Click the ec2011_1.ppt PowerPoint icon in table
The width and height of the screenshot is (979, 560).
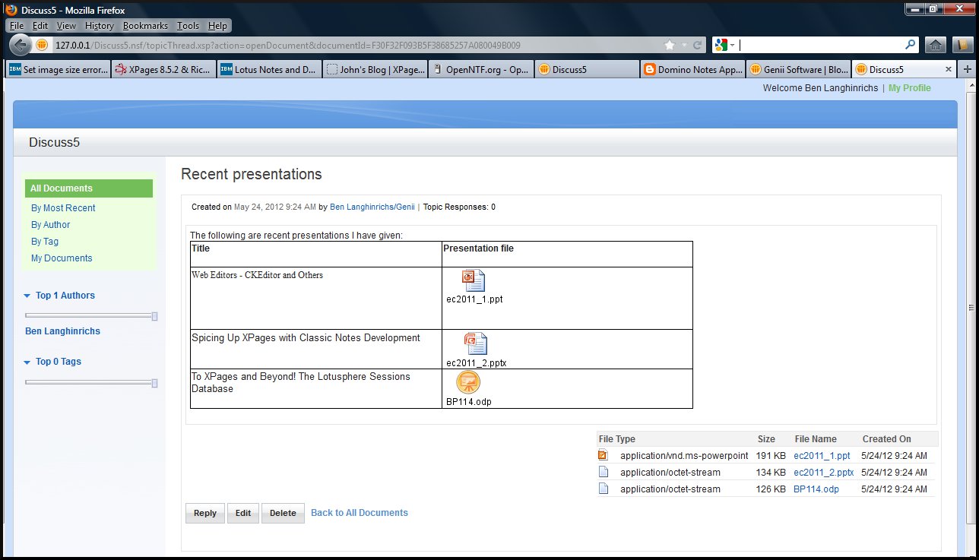click(474, 280)
